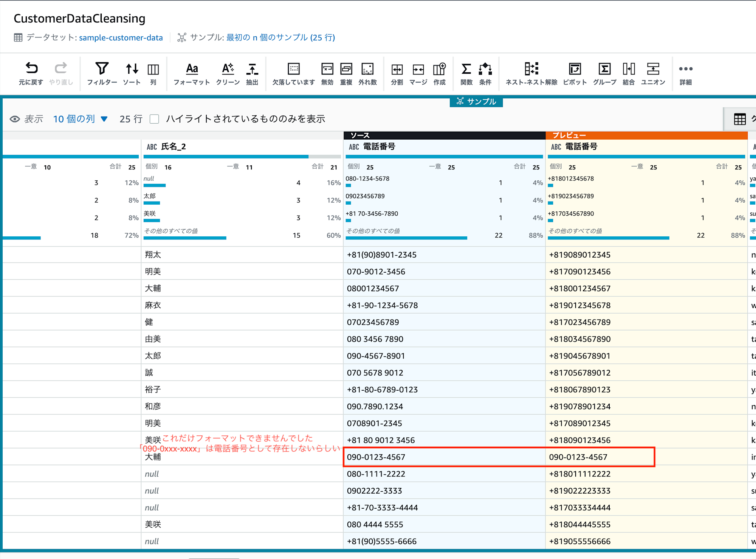
Task: Click the cell '+81-70-3333-4444'
Action: [444, 508]
